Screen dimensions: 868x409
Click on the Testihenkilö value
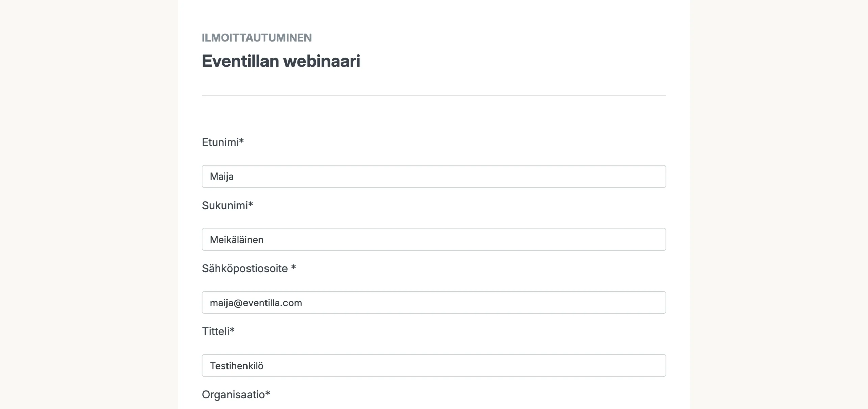(237, 366)
